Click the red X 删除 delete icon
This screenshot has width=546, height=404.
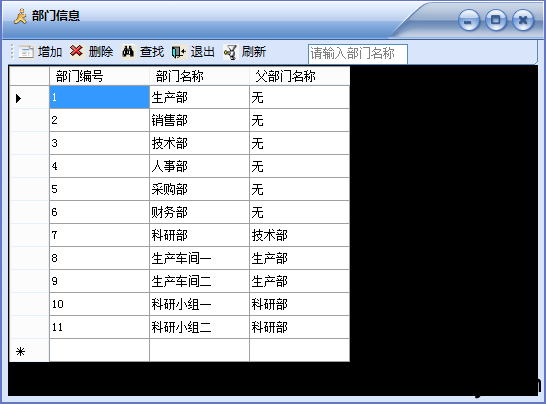pyautogui.click(x=76, y=51)
